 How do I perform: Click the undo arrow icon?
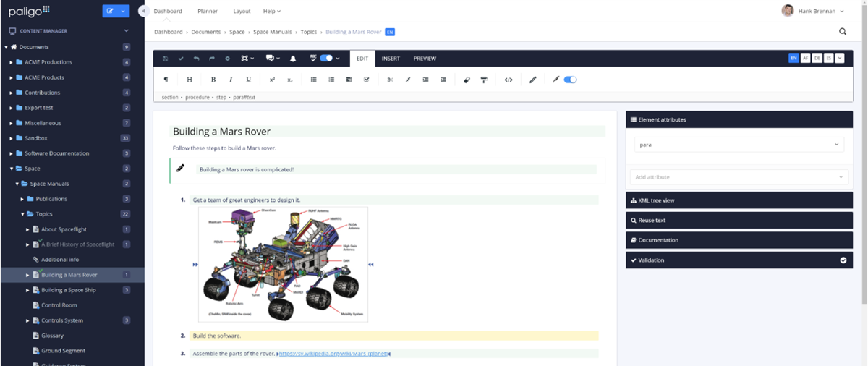click(196, 59)
